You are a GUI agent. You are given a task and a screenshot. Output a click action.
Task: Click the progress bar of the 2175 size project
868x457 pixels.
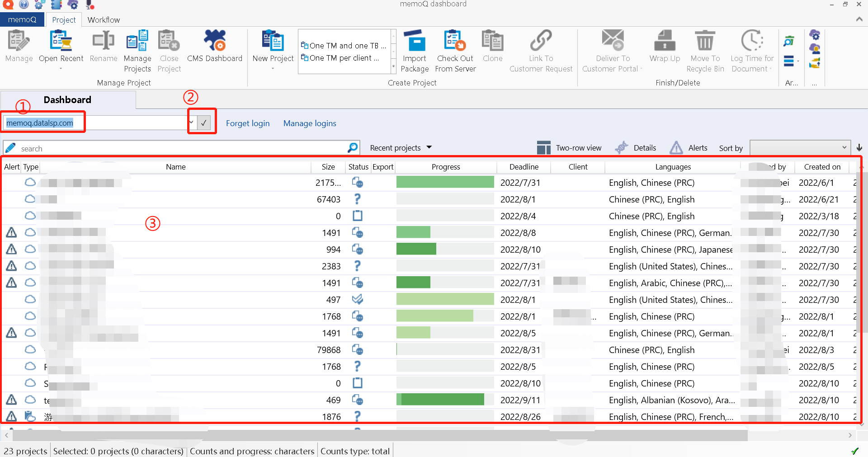[445, 182]
